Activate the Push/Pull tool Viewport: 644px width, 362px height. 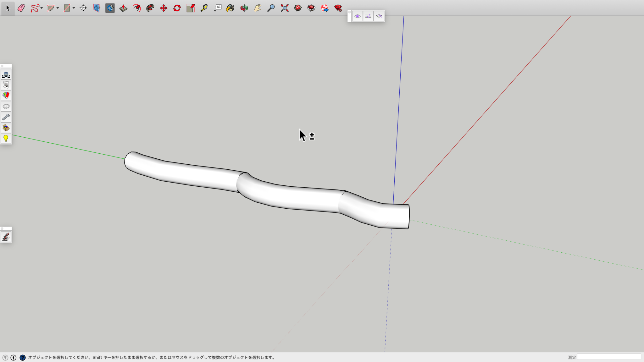click(x=123, y=8)
